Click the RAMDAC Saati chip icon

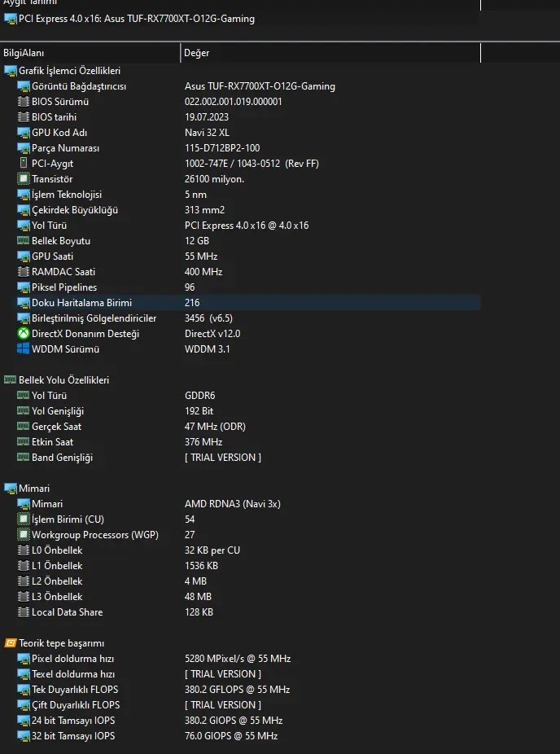(23, 272)
